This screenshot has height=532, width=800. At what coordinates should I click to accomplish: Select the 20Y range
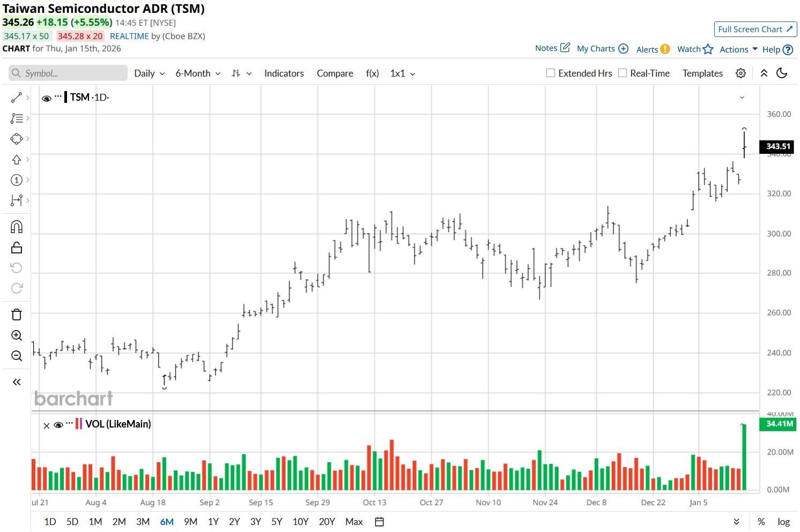(327, 522)
